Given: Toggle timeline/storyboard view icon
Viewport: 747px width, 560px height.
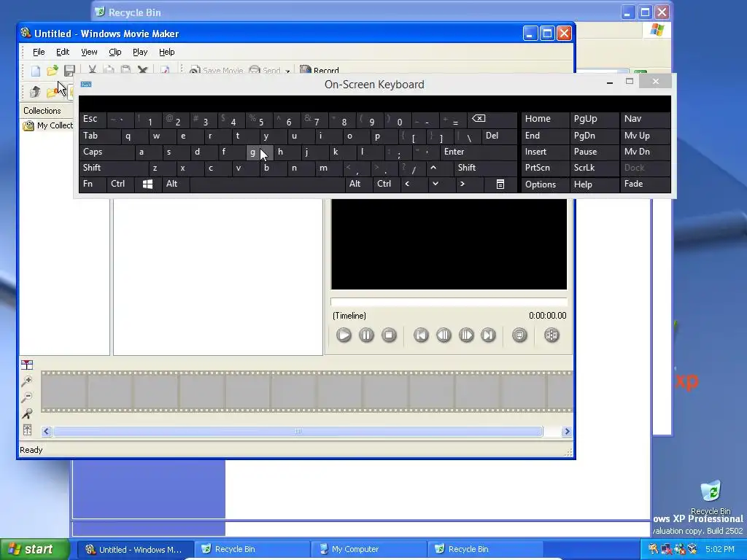Looking at the screenshot, I should coord(27,365).
